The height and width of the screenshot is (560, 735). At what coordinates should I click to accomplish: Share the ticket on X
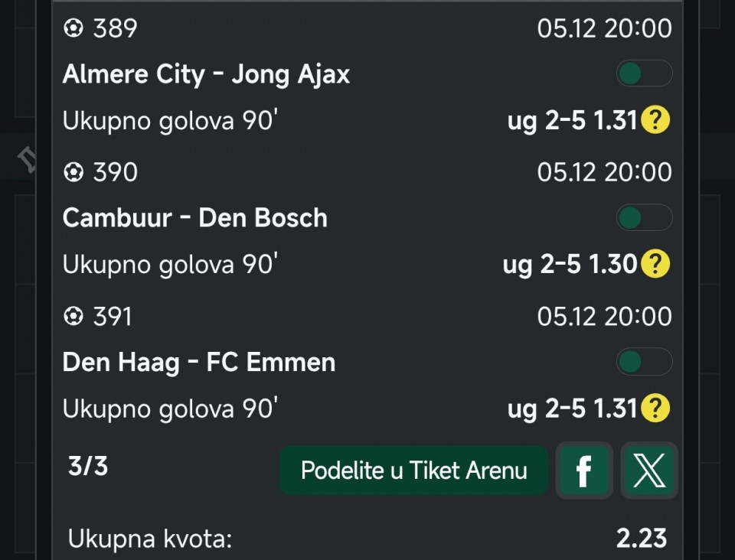(649, 470)
